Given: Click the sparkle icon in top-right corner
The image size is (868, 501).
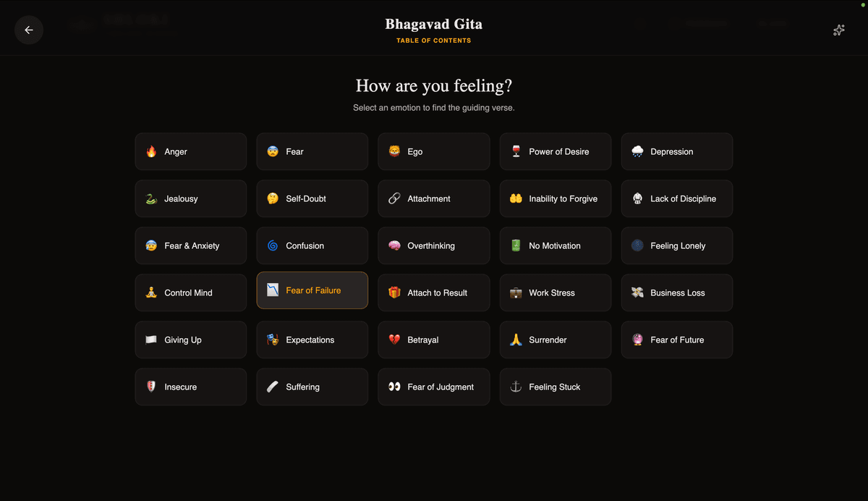Looking at the screenshot, I should click(x=838, y=30).
